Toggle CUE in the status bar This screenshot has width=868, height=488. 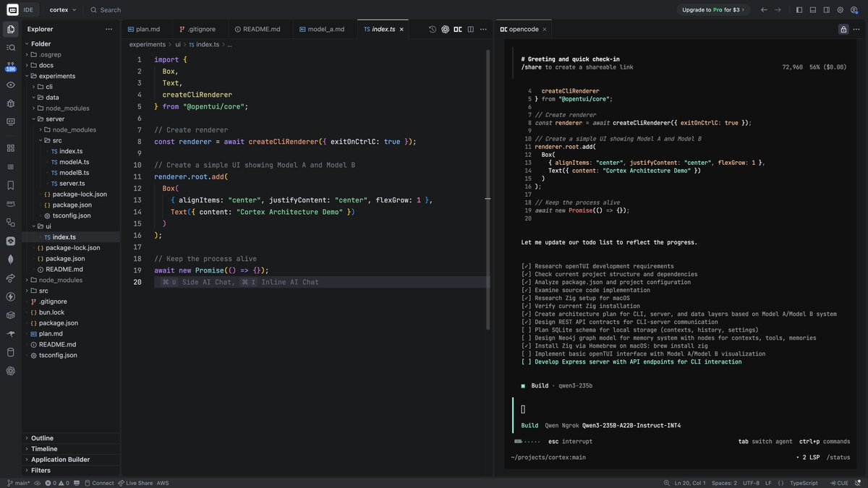(839, 483)
